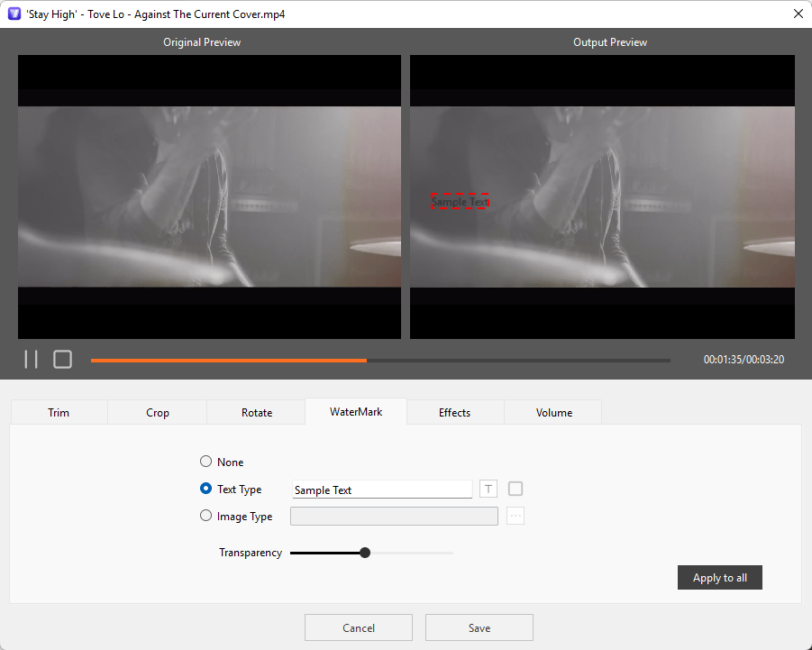The height and width of the screenshot is (650, 812).
Task: Click the Original Preview heading
Action: click(x=202, y=42)
